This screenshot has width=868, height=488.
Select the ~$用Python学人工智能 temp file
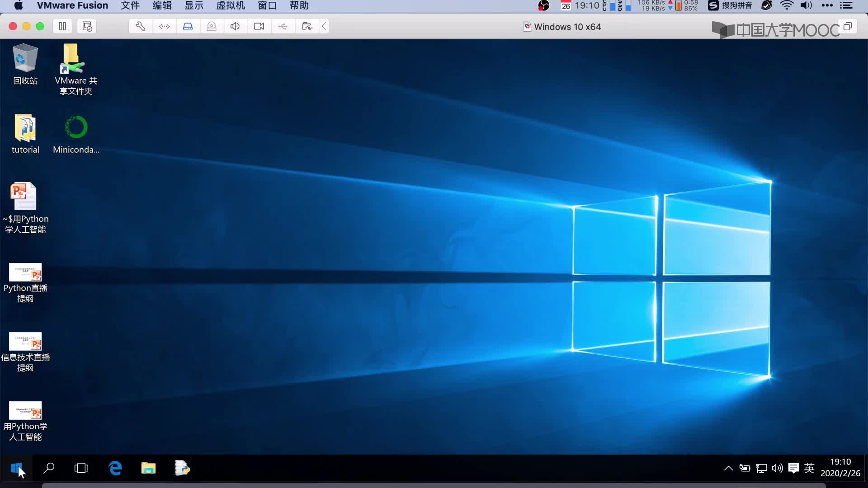coord(25,208)
